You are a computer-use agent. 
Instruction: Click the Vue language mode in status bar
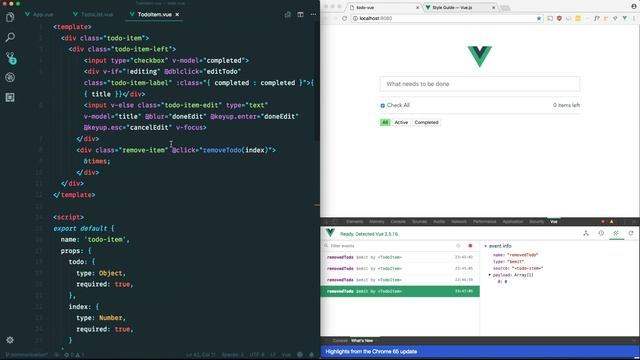tap(286, 355)
